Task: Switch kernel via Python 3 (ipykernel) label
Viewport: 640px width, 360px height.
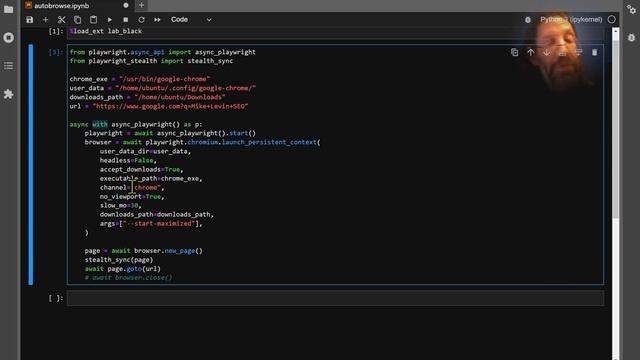Action: click(x=571, y=20)
